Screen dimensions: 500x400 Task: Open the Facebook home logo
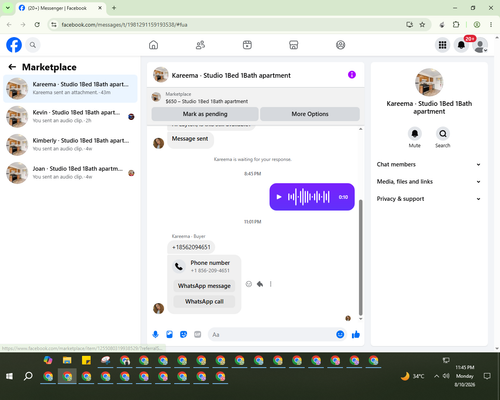click(14, 45)
